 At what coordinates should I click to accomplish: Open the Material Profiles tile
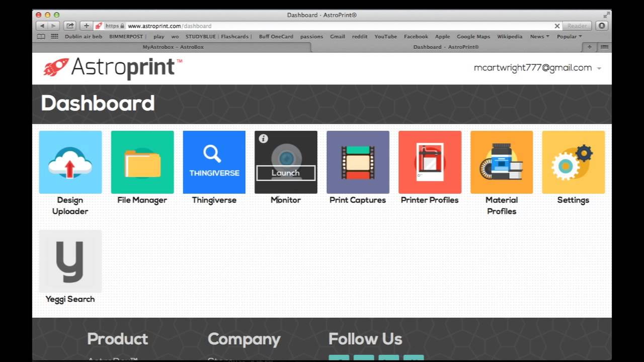(502, 162)
